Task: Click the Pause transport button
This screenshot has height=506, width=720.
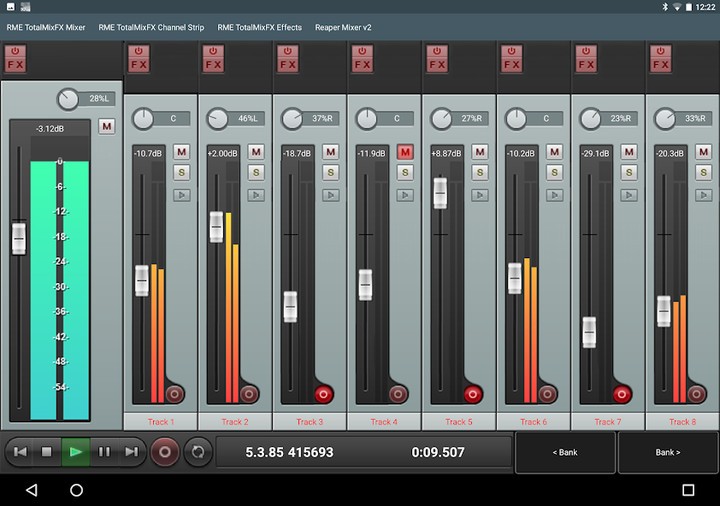Action: coord(104,452)
